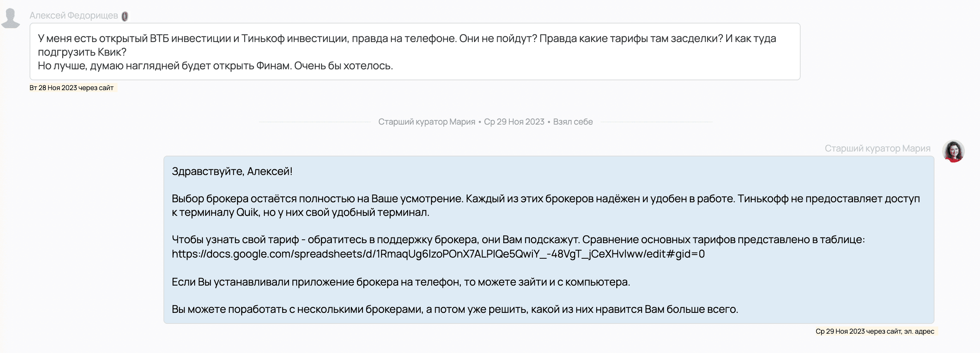Click the small badge icon beside Алексей Федорищев
This screenshot has height=353, width=980.
point(125,16)
